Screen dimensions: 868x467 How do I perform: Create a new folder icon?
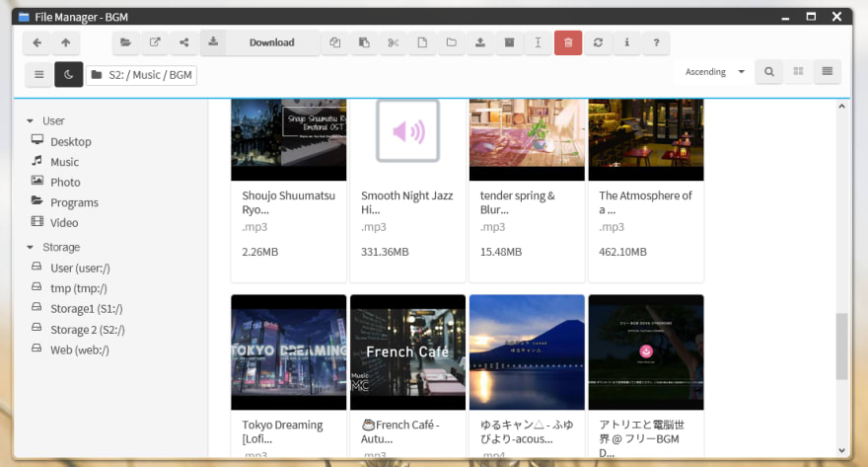[452, 42]
